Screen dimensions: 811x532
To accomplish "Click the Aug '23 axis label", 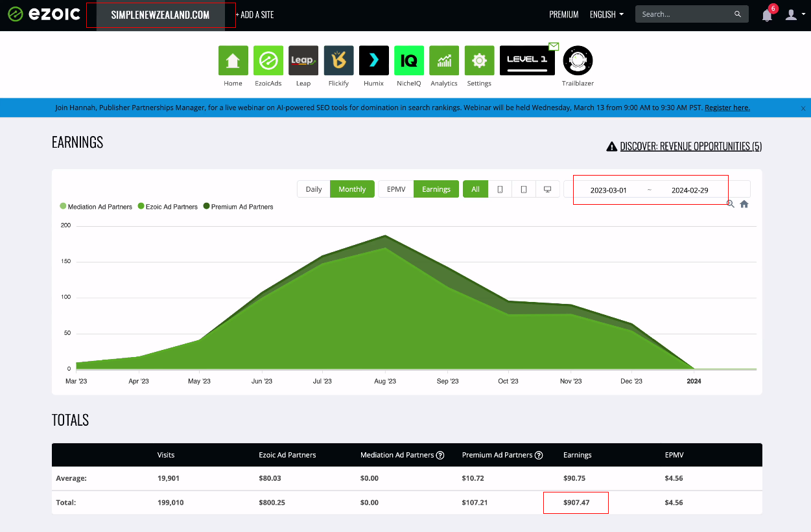I will (x=385, y=381).
